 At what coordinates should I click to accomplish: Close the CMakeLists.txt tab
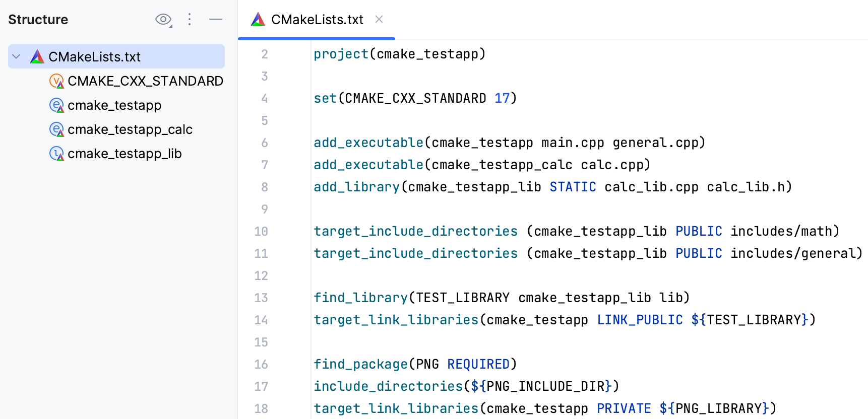tap(379, 19)
